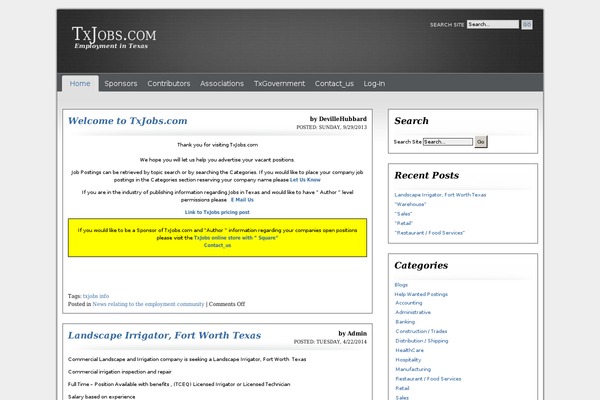Image resolution: width=600 pixels, height=400 pixels.
Task: Select the Blogs category
Action: coord(401,285)
